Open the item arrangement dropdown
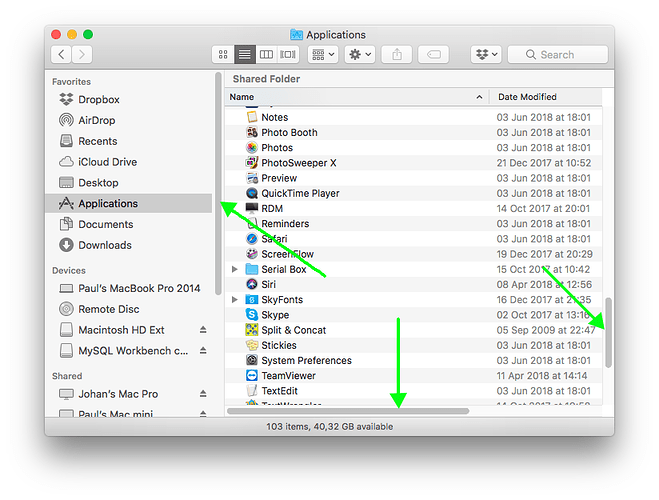This screenshot has height=500, width=659. 323,55
